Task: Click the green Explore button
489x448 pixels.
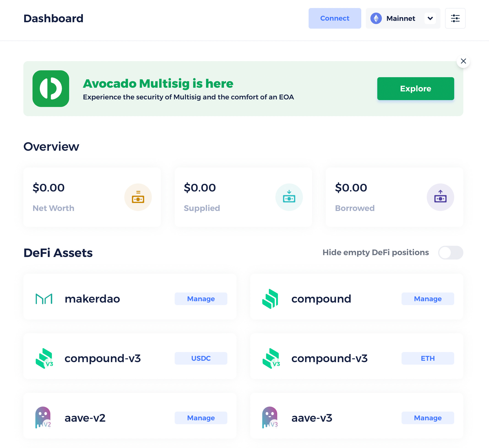Action: tap(415, 89)
